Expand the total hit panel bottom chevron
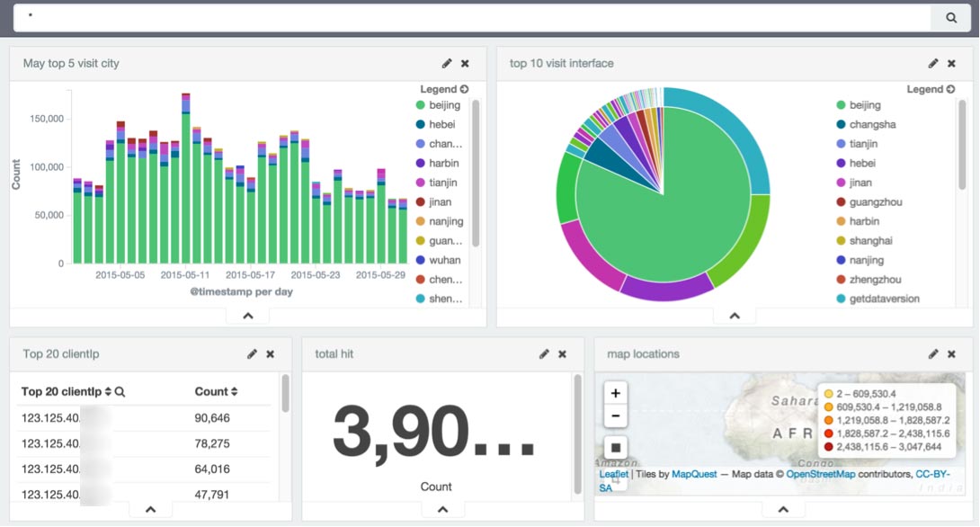The width and height of the screenshot is (980, 527). pos(442,510)
